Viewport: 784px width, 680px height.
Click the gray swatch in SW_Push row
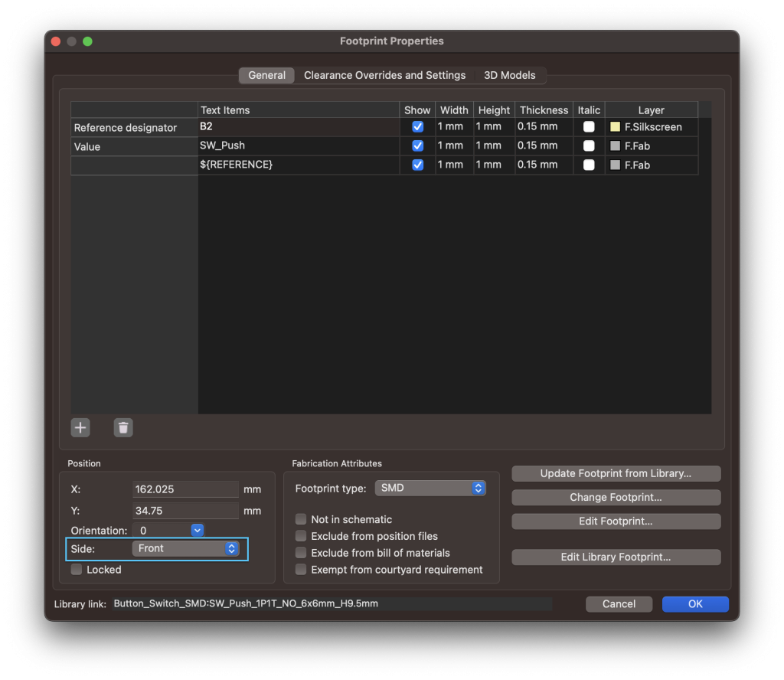(x=615, y=146)
